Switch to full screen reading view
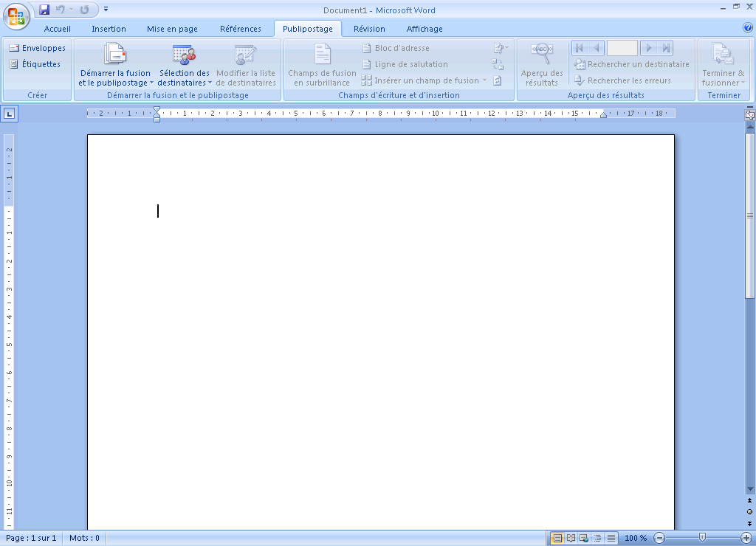This screenshot has width=756, height=546. click(x=570, y=538)
